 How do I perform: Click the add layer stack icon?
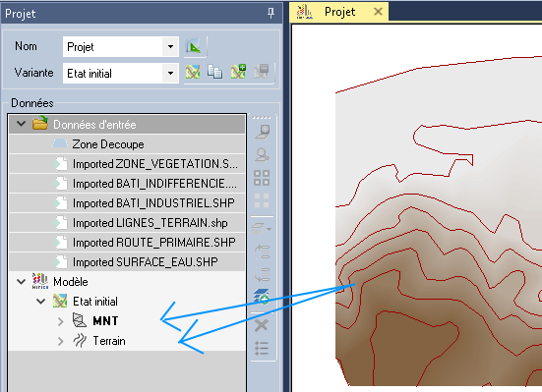point(262,297)
